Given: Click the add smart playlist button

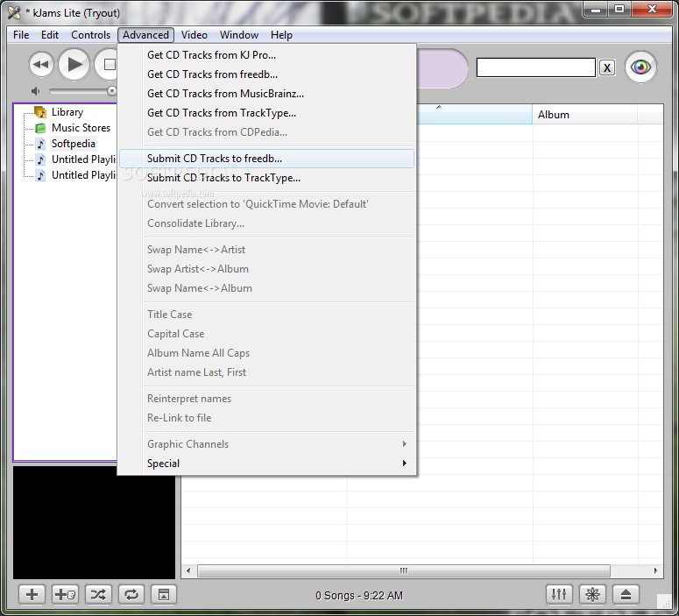Looking at the screenshot, I should click(x=65, y=594).
